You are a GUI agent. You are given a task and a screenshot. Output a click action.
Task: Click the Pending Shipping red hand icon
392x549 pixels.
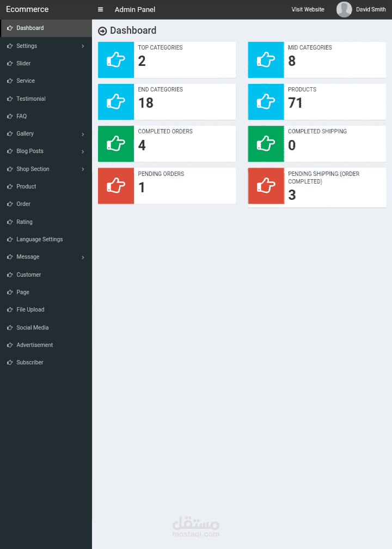point(266,186)
